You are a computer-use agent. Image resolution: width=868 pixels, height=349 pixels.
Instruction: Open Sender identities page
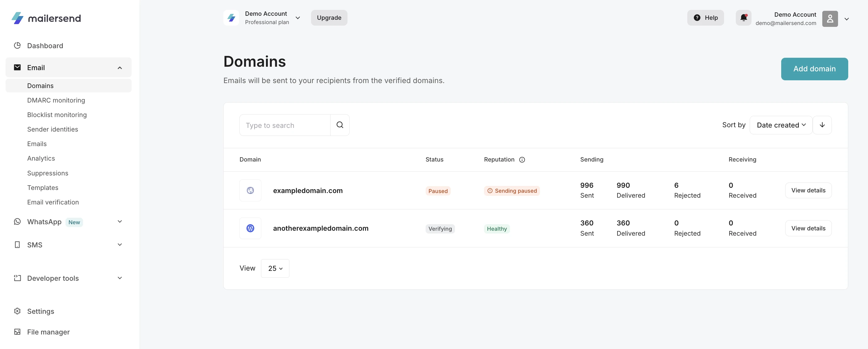(53, 129)
